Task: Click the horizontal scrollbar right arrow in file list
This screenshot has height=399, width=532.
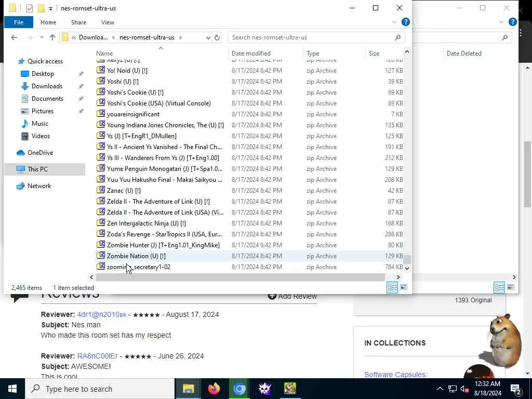Action: click(x=398, y=277)
